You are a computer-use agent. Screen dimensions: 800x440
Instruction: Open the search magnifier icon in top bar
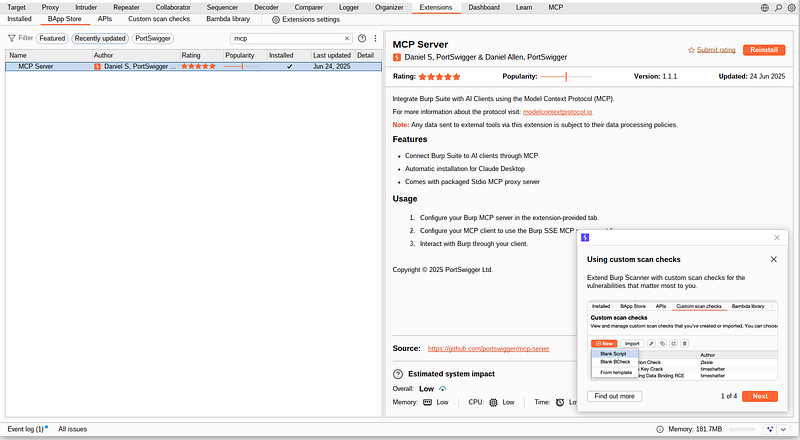coord(778,8)
